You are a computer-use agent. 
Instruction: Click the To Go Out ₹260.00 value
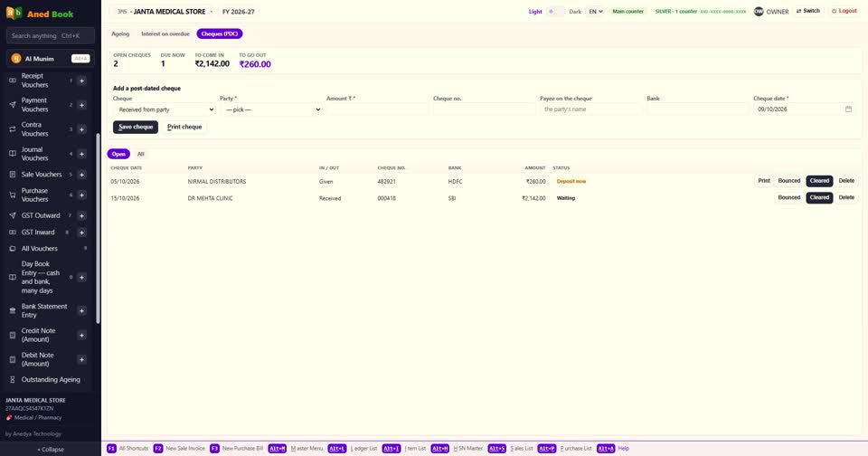pyautogui.click(x=255, y=64)
